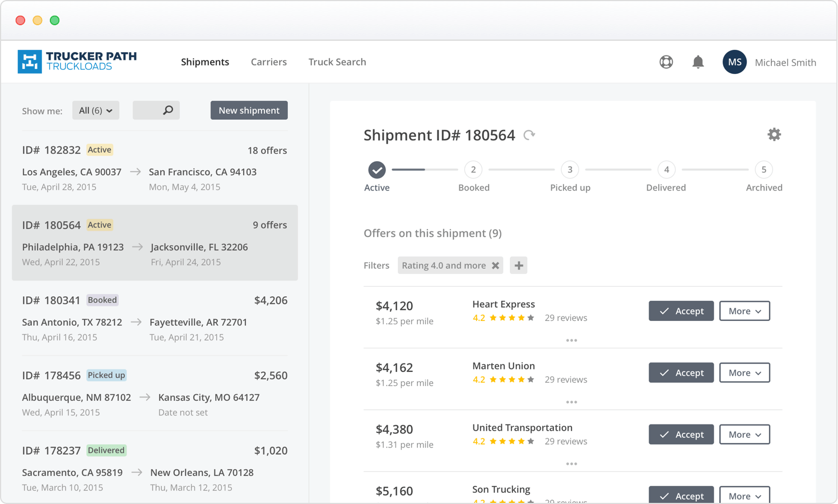Open More menu for Son Trucking
Image resolution: width=838 pixels, height=504 pixels.
point(744,495)
